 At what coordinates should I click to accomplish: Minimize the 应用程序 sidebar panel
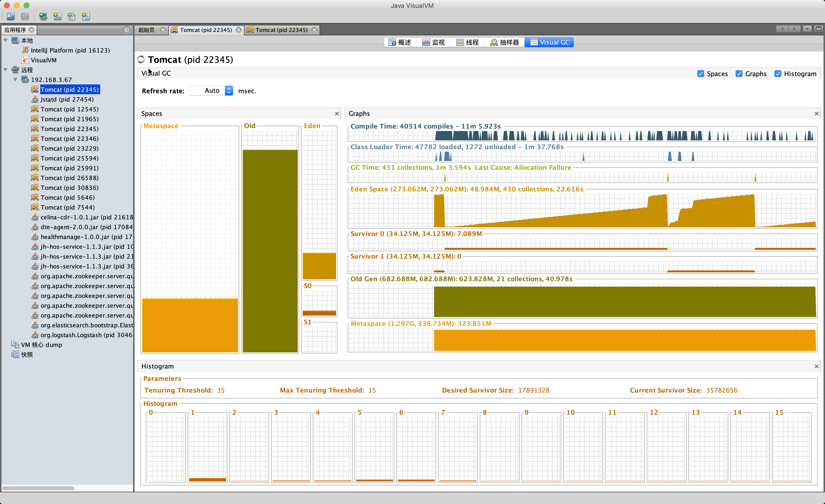126,30
